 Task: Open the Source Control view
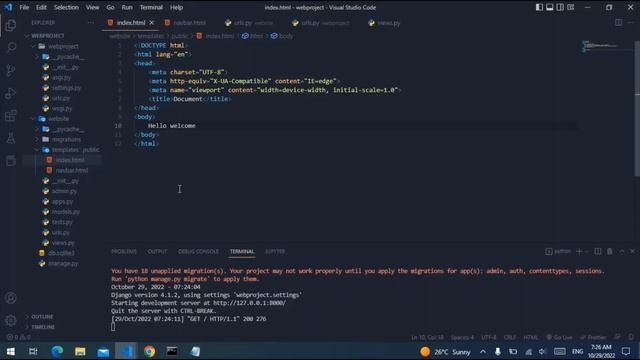pyautogui.click(x=11, y=70)
